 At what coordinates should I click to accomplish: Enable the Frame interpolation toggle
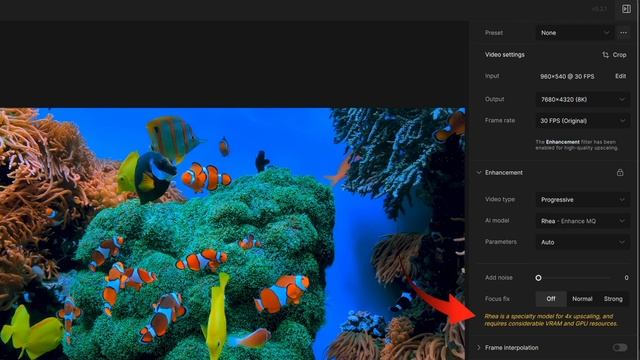tap(620, 348)
